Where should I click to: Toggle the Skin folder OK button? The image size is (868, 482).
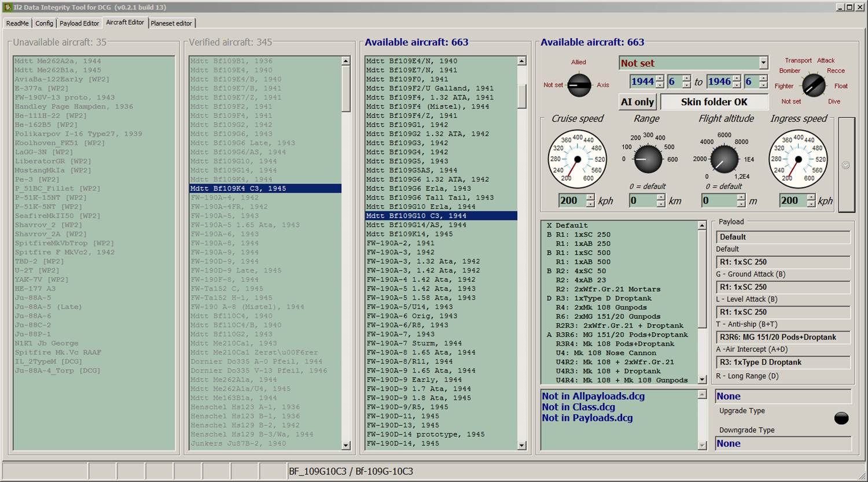coord(714,102)
